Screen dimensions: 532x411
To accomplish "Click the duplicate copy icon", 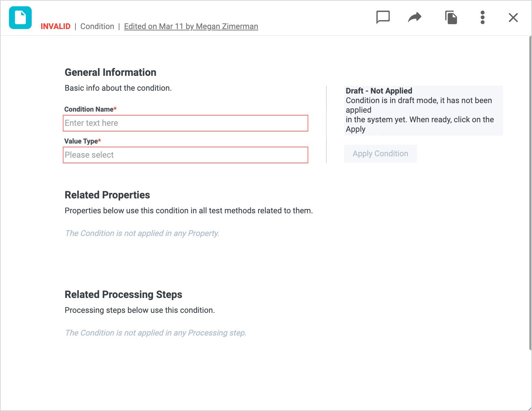I will coord(451,17).
